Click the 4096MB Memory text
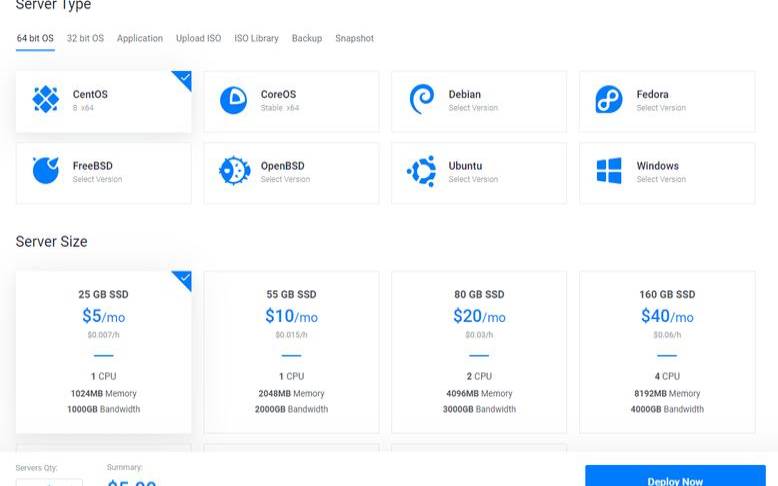This screenshot has height=486, width=778. coord(479,393)
